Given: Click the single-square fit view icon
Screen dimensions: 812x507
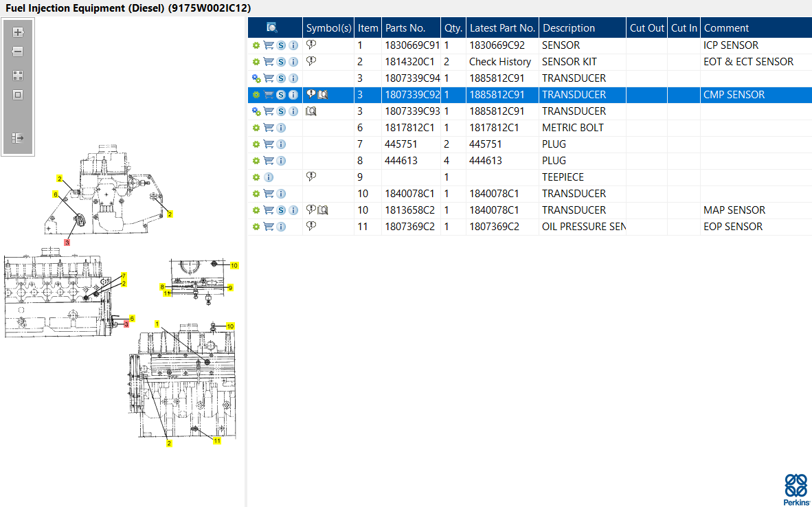Looking at the screenshot, I should (18, 95).
